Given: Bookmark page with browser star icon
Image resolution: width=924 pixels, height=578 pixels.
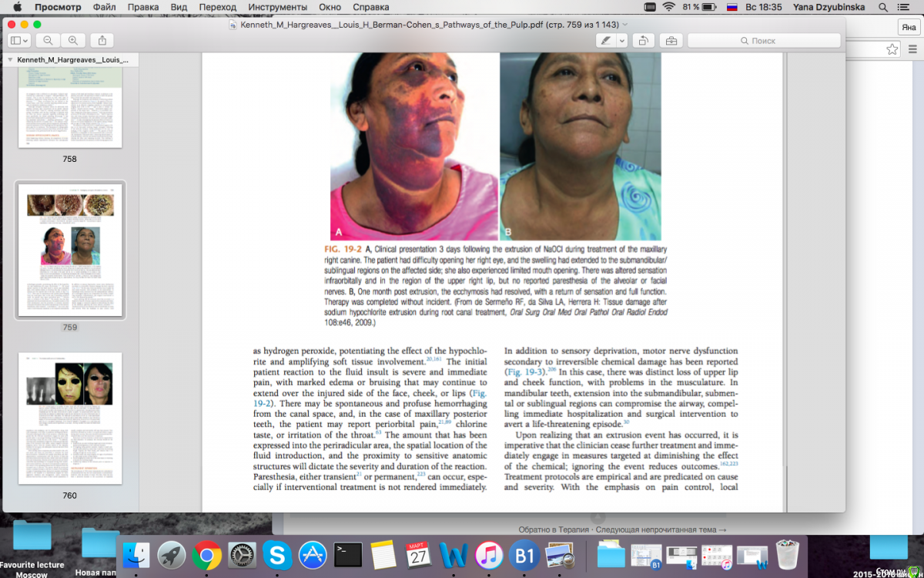Looking at the screenshot, I should [x=892, y=49].
